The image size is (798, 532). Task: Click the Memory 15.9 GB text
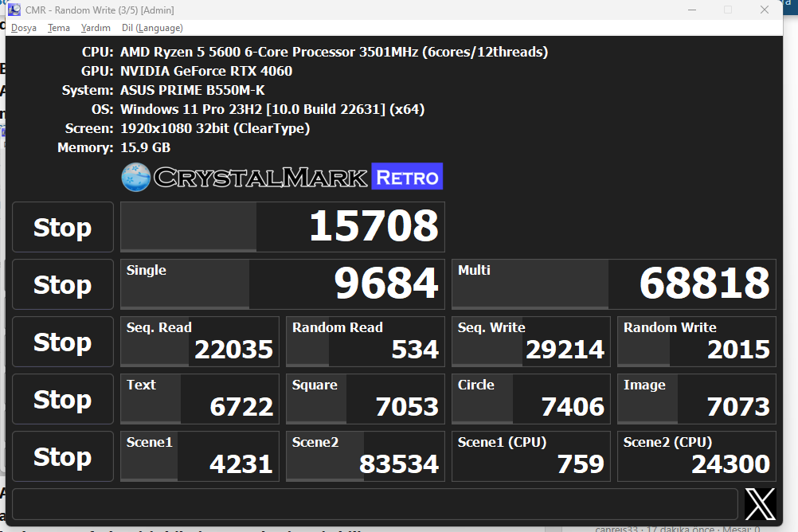click(x=145, y=147)
